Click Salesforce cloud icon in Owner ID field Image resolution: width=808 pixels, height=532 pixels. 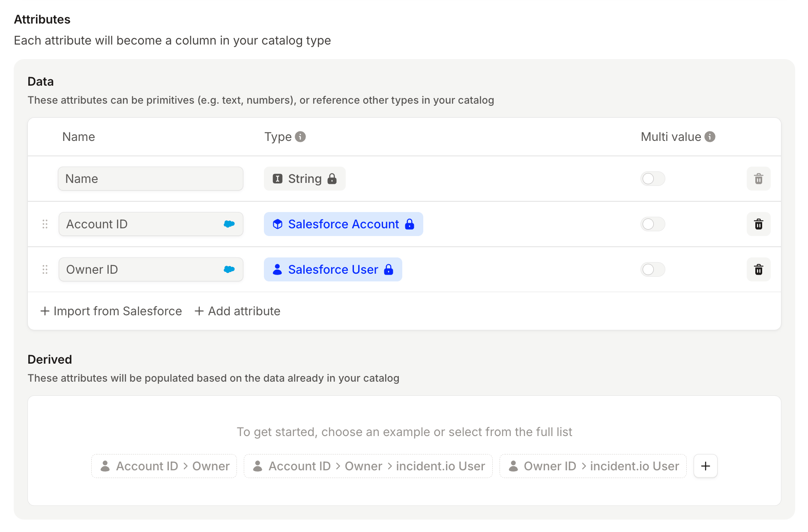pyautogui.click(x=229, y=269)
